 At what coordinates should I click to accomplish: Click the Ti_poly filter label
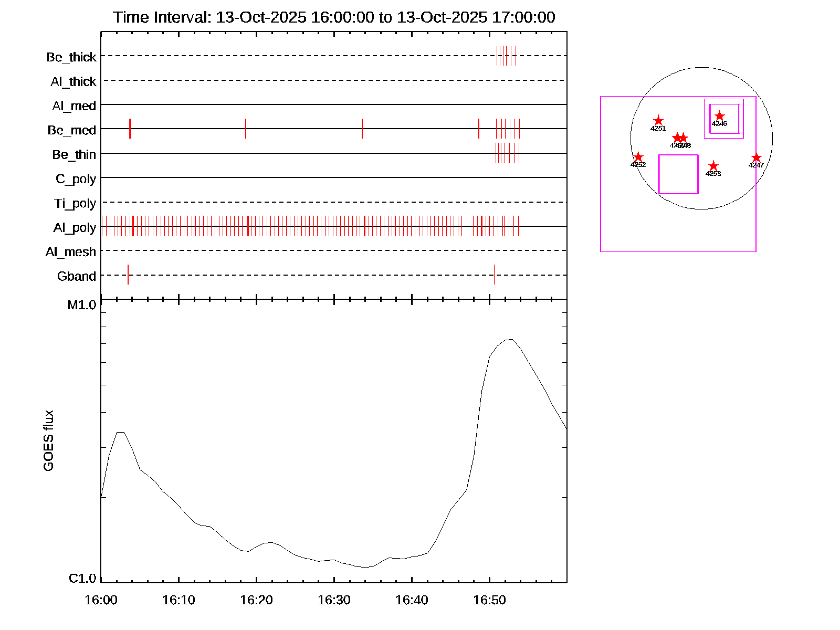[x=75, y=203]
